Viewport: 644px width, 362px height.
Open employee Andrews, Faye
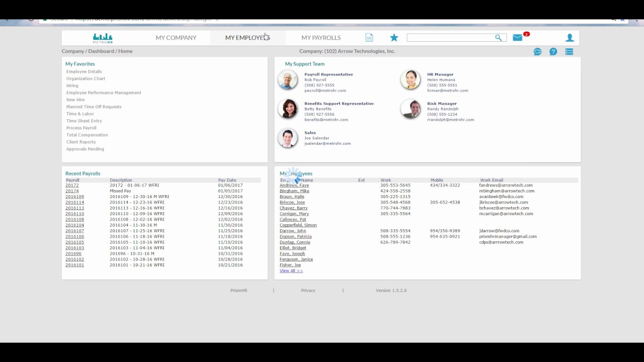294,186
